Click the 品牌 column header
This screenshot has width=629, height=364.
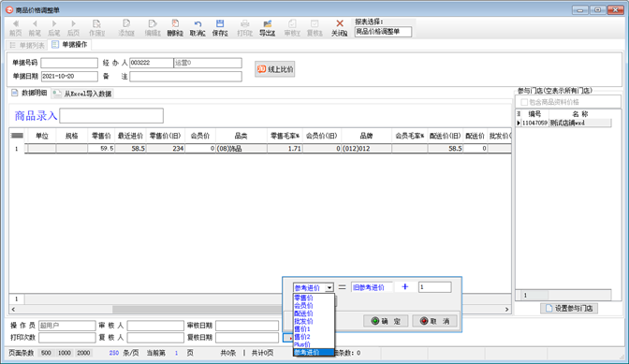click(366, 136)
